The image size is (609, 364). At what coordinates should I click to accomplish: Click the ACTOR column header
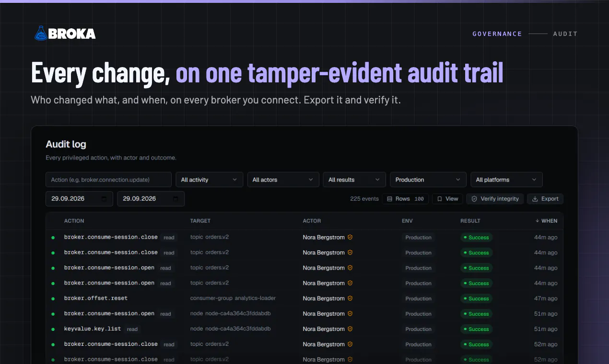point(312,221)
